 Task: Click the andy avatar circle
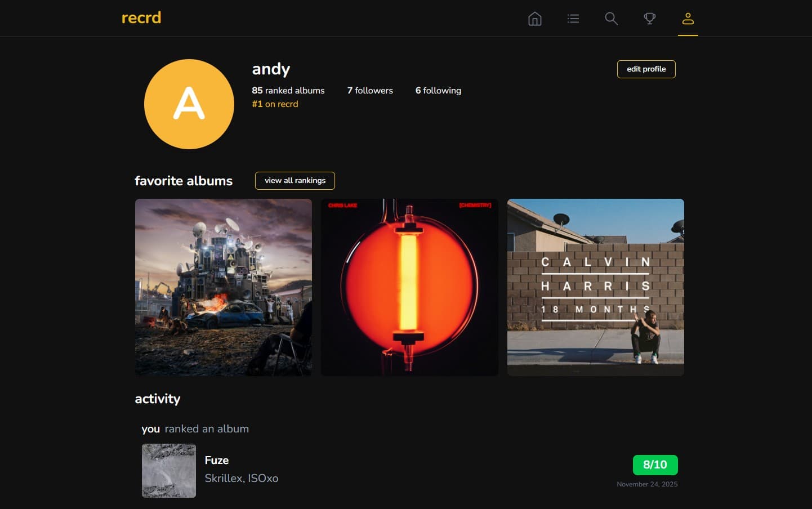click(x=189, y=104)
